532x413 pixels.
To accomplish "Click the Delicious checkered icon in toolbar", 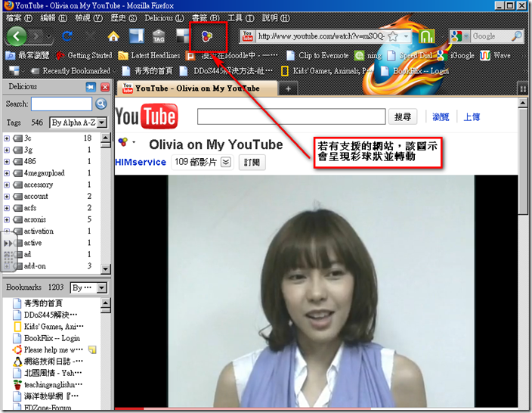I will tap(182, 36).
